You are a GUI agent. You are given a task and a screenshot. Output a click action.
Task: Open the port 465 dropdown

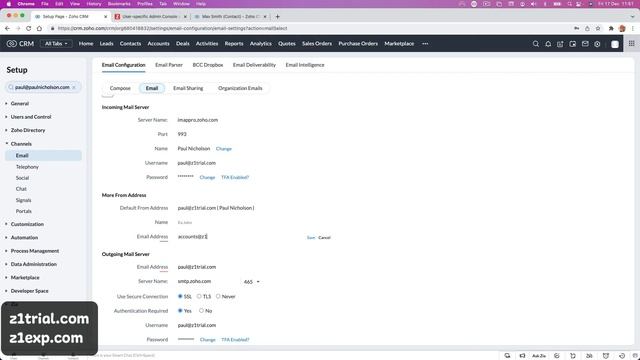251,282
